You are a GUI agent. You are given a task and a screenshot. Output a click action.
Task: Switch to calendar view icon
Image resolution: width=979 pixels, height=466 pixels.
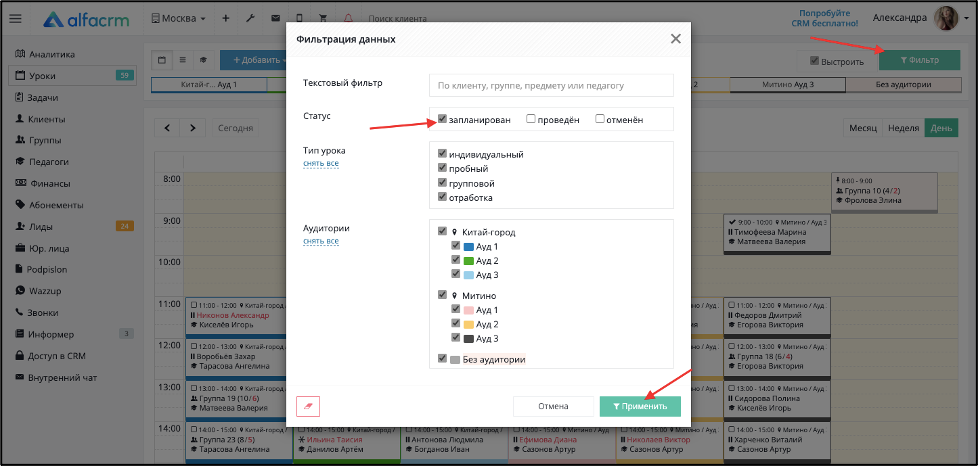coord(162,61)
